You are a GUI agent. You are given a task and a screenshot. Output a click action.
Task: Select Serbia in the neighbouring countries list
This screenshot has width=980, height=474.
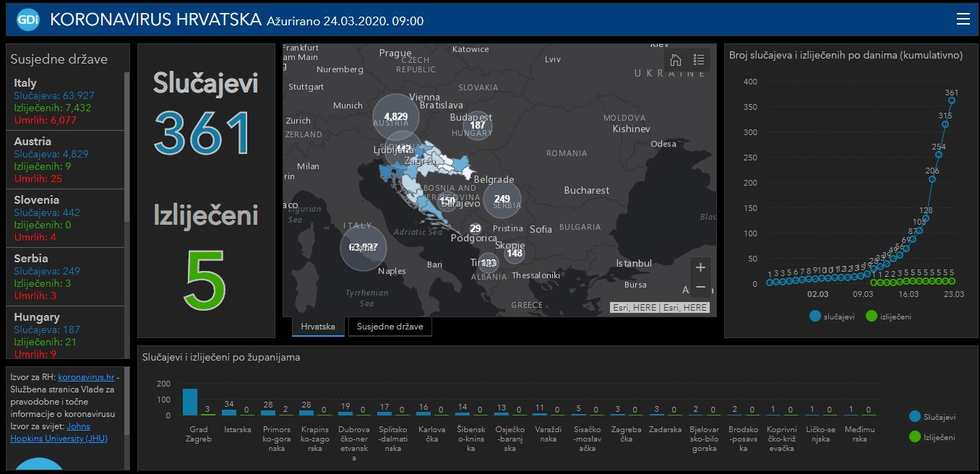coord(66,277)
